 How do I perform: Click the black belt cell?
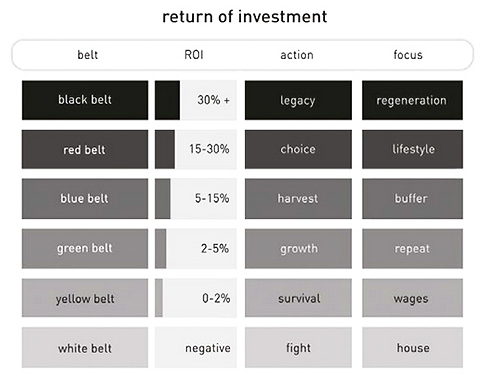tap(85, 100)
